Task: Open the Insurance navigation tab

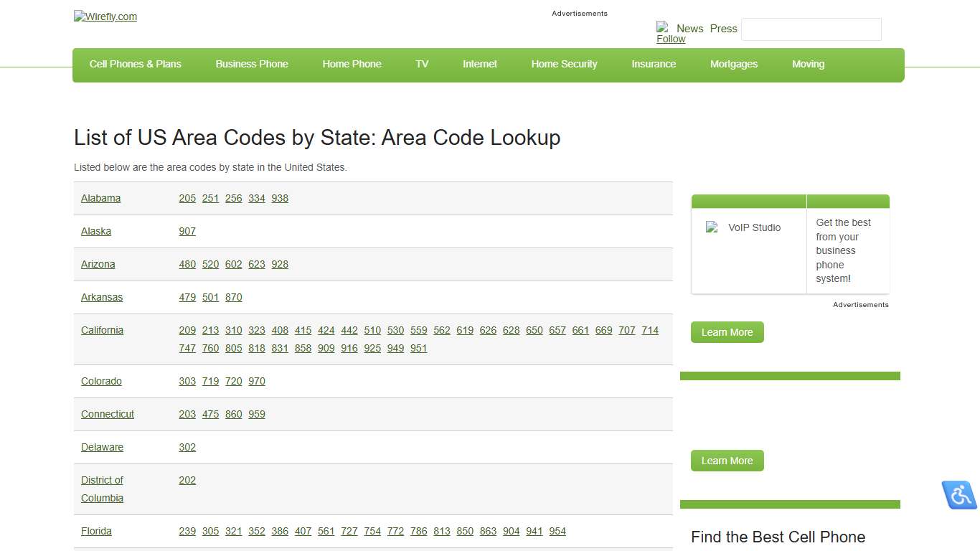Action: (x=654, y=64)
